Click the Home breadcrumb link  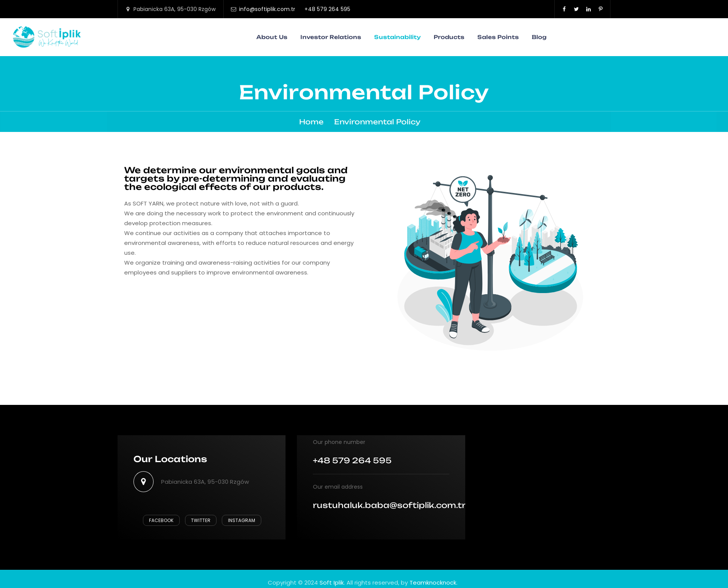click(x=311, y=122)
